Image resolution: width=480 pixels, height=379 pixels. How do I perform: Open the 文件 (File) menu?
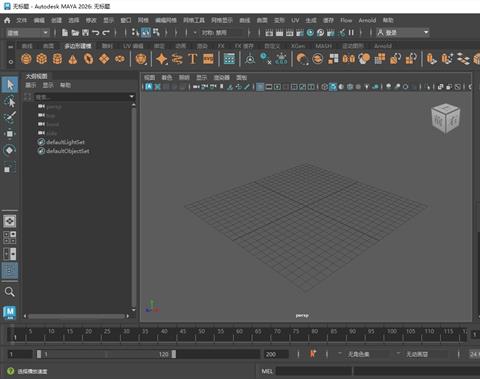[x=22, y=20]
